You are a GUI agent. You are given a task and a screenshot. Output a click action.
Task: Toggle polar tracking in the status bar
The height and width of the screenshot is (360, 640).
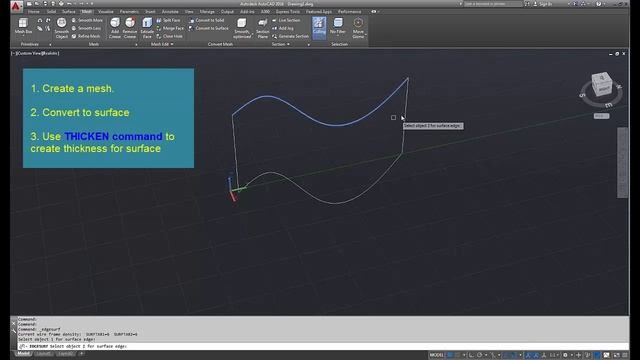point(480,355)
